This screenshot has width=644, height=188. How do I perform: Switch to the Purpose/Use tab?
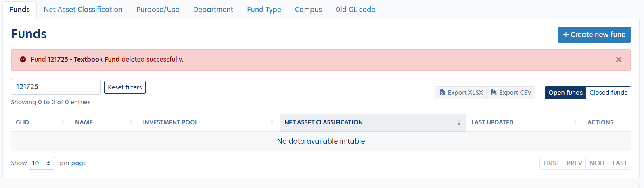(x=158, y=10)
